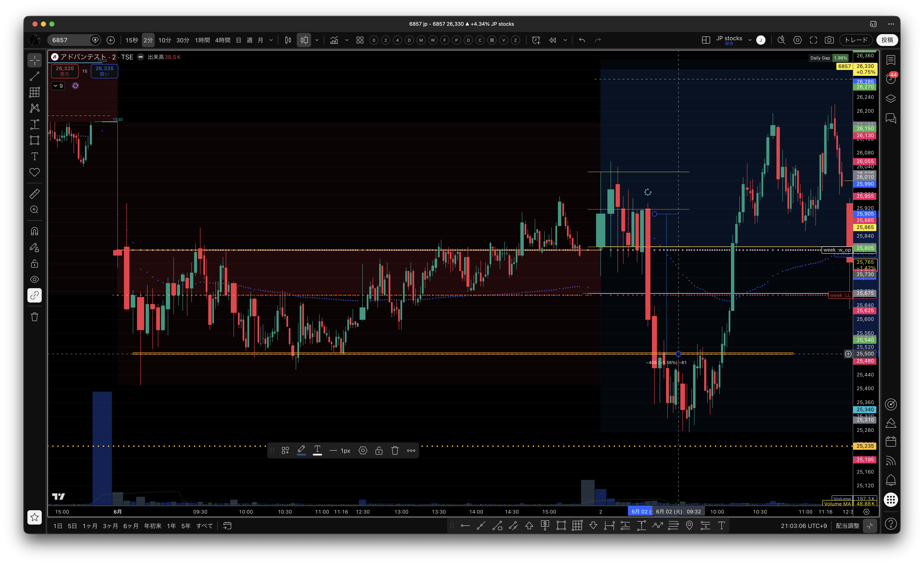Activate the zoom in tool

click(35, 210)
